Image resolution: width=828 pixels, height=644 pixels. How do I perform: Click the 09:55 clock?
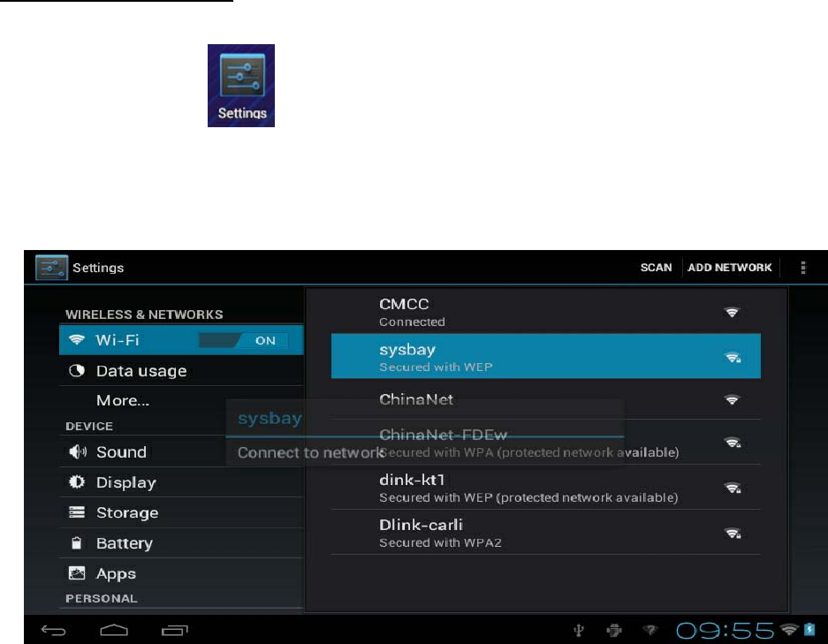pyautogui.click(x=725, y=630)
